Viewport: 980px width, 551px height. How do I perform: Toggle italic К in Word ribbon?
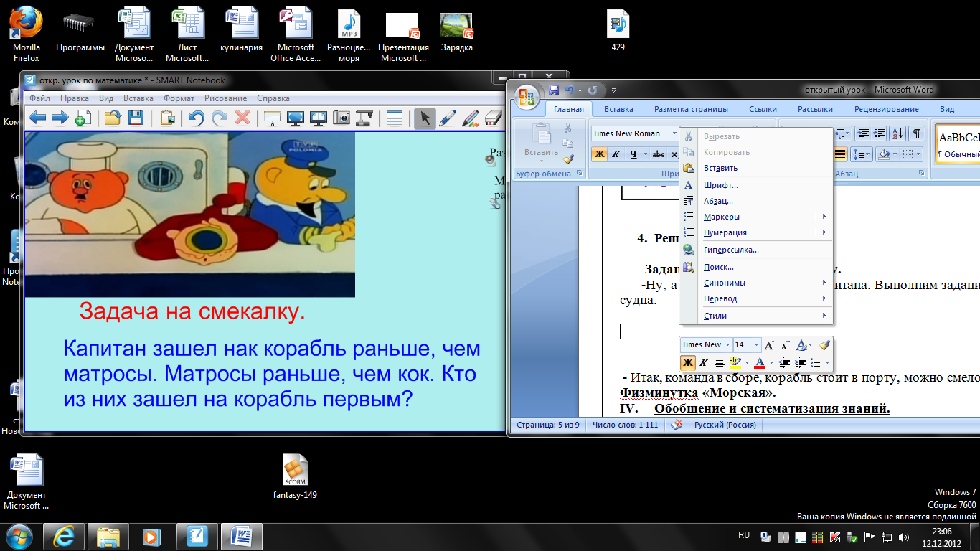click(616, 154)
